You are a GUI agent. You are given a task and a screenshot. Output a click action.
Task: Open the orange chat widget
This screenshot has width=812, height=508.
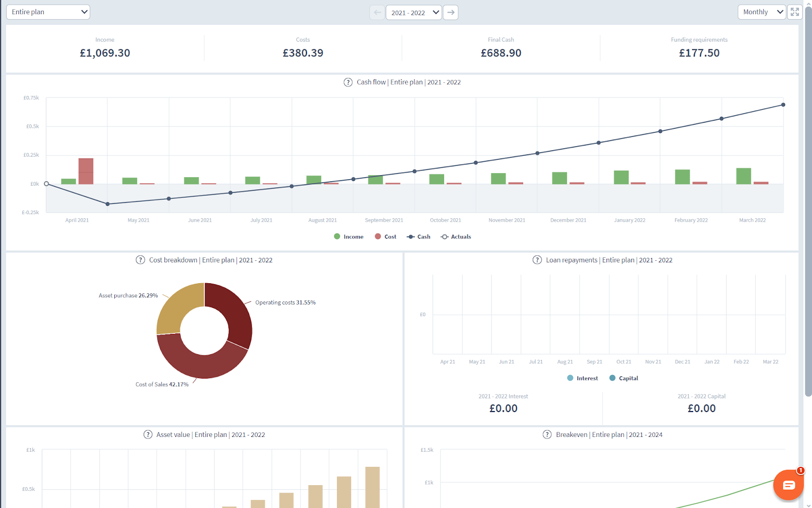point(788,485)
